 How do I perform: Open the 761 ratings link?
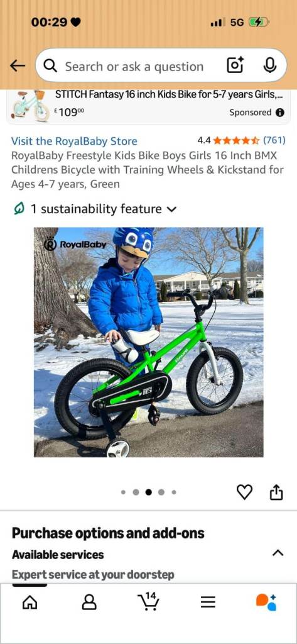[274, 140]
